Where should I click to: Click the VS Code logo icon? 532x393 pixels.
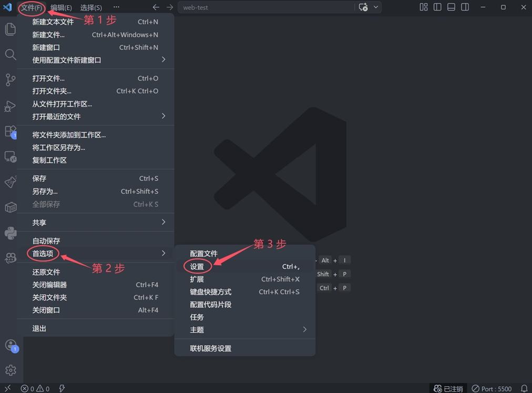tap(7, 7)
